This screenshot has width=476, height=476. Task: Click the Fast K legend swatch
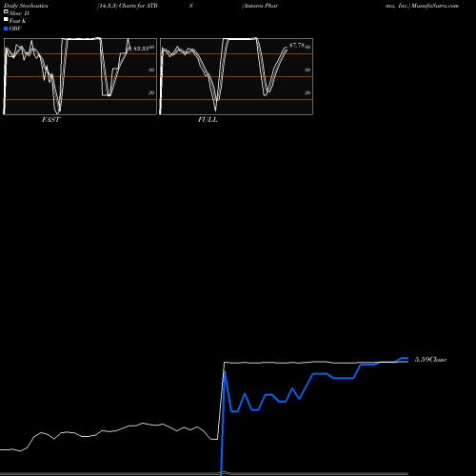tap(6, 20)
